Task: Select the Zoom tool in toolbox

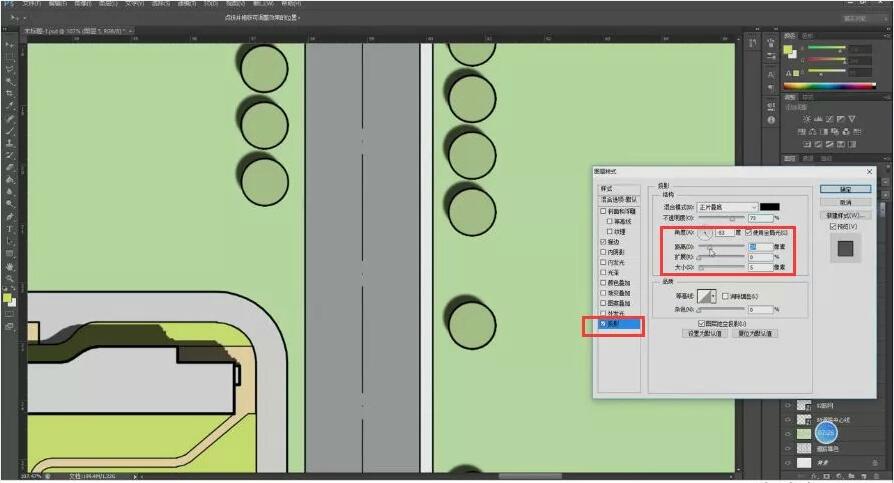Action: coord(10,279)
